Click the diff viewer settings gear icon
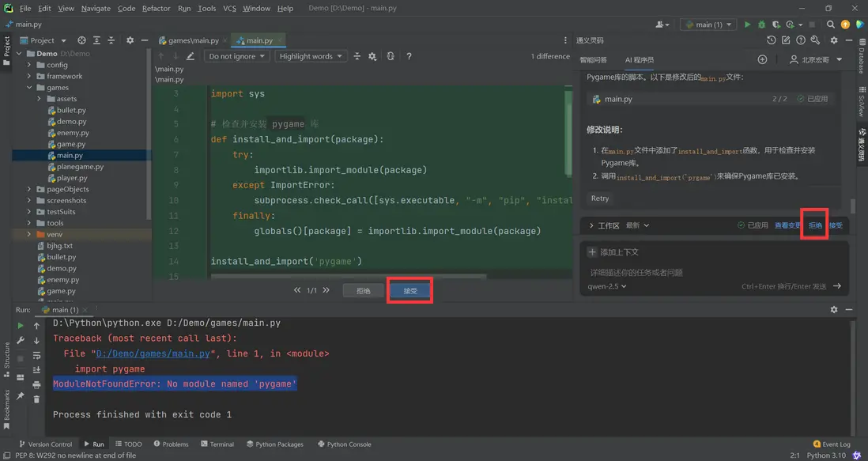Viewport: 868px width, 461px height. coord(373,56)
